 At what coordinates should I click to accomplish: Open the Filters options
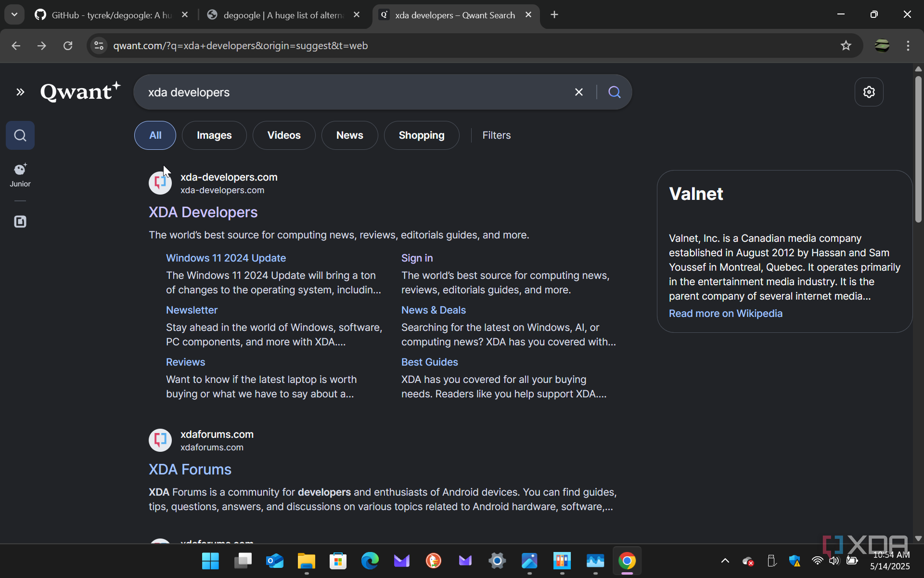click(x=497, y=135)
